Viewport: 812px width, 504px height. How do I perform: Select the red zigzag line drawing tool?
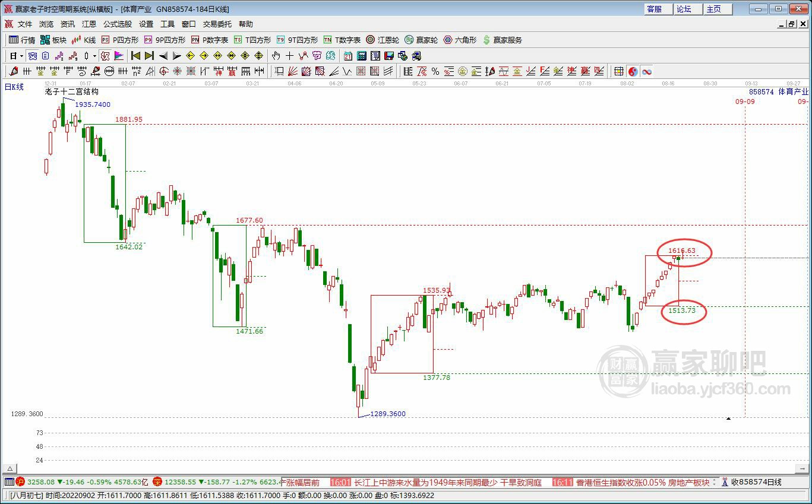pos(303,56)
